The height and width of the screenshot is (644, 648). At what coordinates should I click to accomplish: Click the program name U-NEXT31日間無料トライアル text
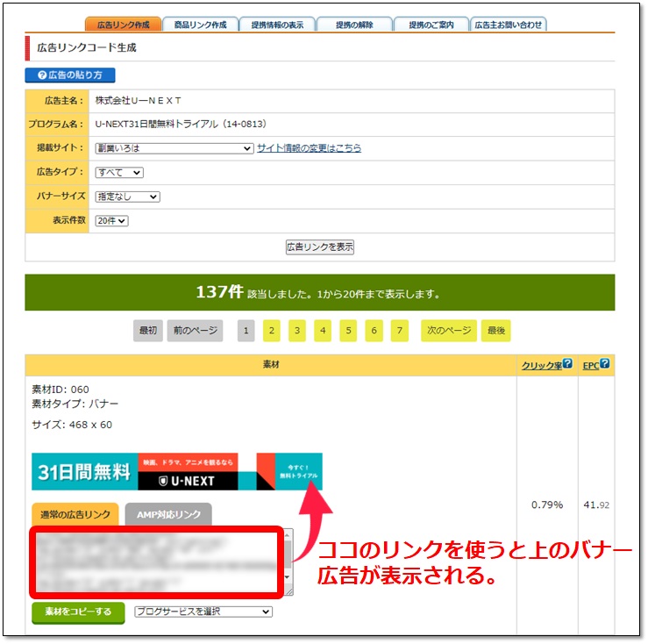181,124
